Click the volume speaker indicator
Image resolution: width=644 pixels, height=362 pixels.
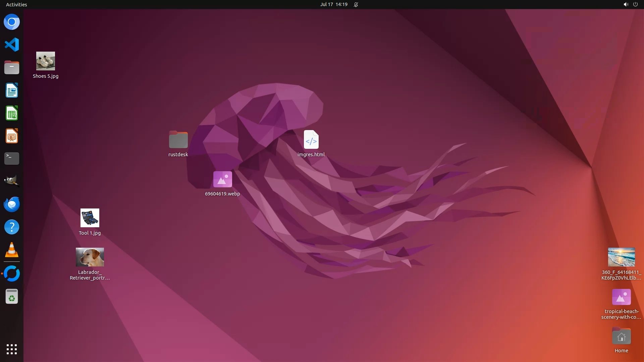coord(626,4)
